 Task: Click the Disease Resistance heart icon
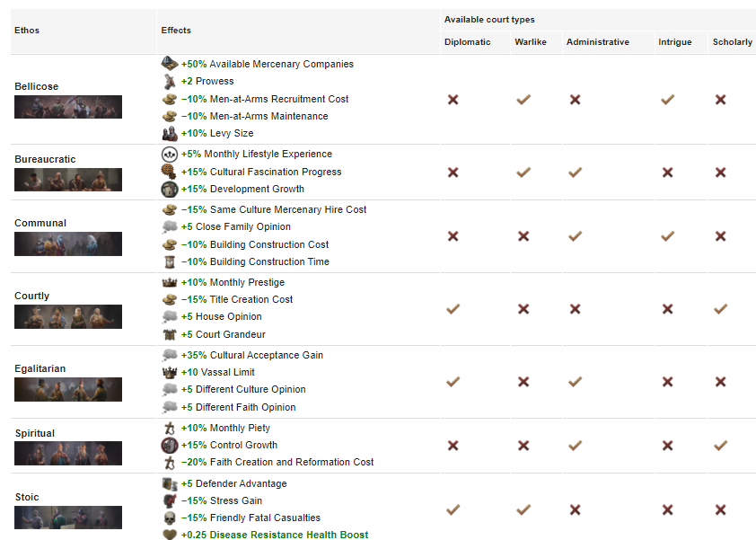tap(170, 535)
